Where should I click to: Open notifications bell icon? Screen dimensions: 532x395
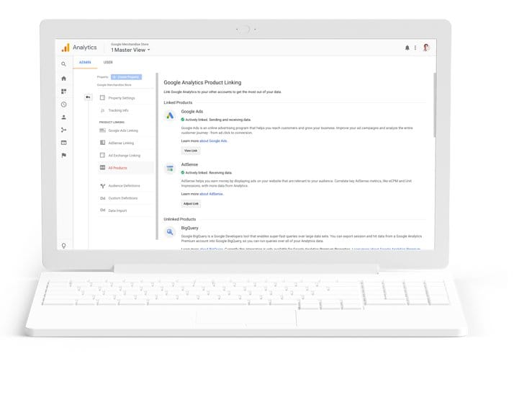point(407,48)
